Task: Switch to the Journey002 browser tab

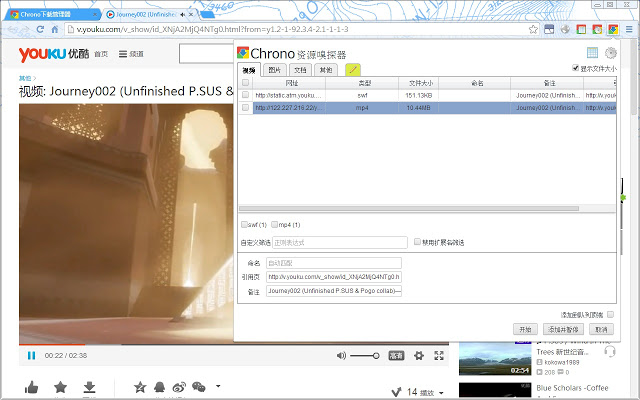Action: [145, 14]
